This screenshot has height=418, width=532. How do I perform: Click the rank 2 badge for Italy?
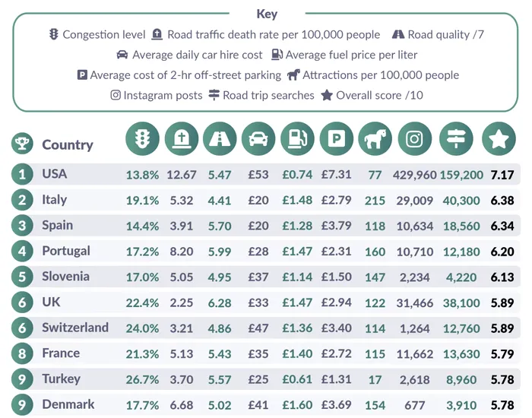(22, 200)
